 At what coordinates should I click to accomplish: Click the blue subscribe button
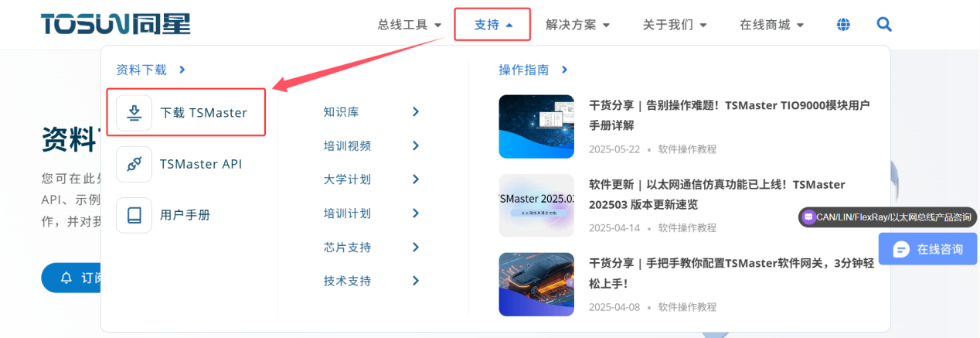(x=71, y=278)
